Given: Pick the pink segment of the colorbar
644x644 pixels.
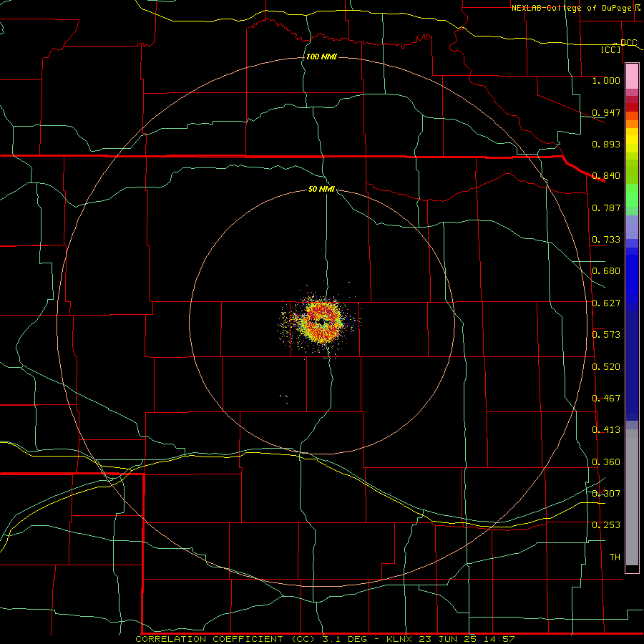Looking at the screenshot, I should 632,77.
